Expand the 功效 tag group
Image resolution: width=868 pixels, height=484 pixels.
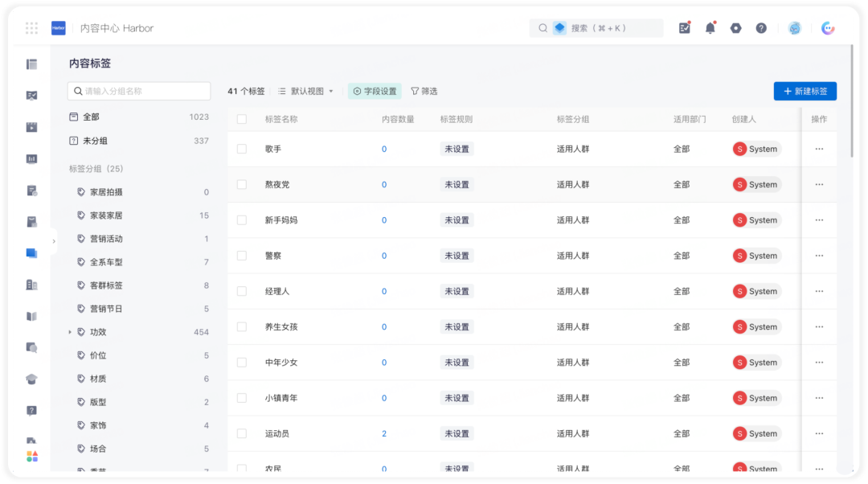click(70, 332)
